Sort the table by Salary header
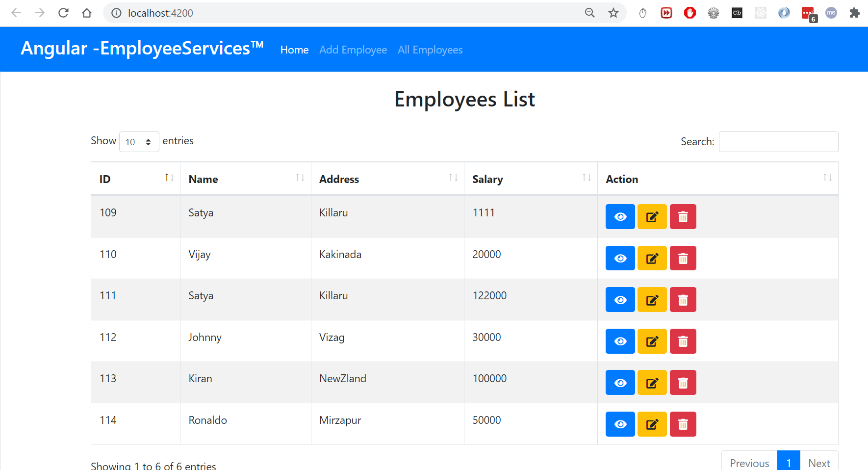 point(531,179)
